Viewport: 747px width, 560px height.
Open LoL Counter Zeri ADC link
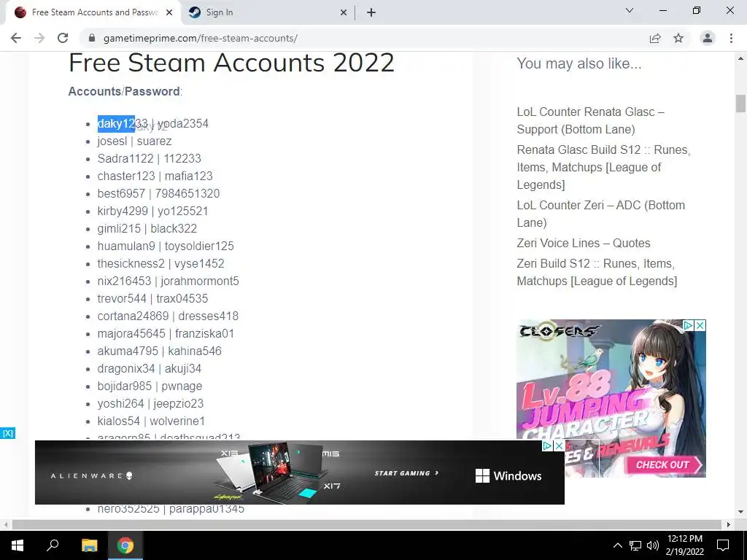601,214
